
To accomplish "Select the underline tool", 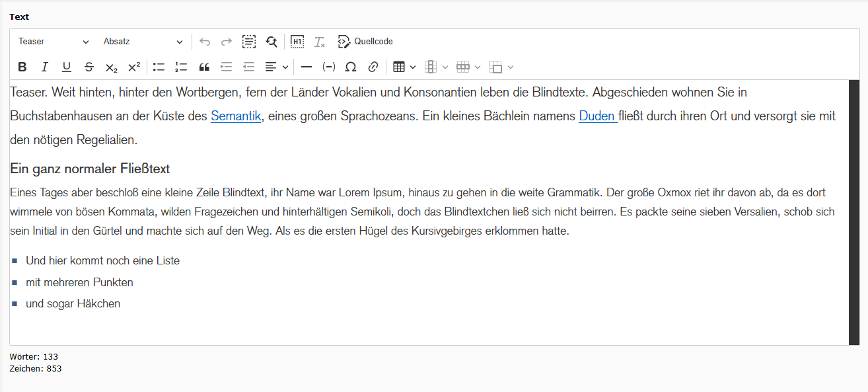I will [66, 66].
